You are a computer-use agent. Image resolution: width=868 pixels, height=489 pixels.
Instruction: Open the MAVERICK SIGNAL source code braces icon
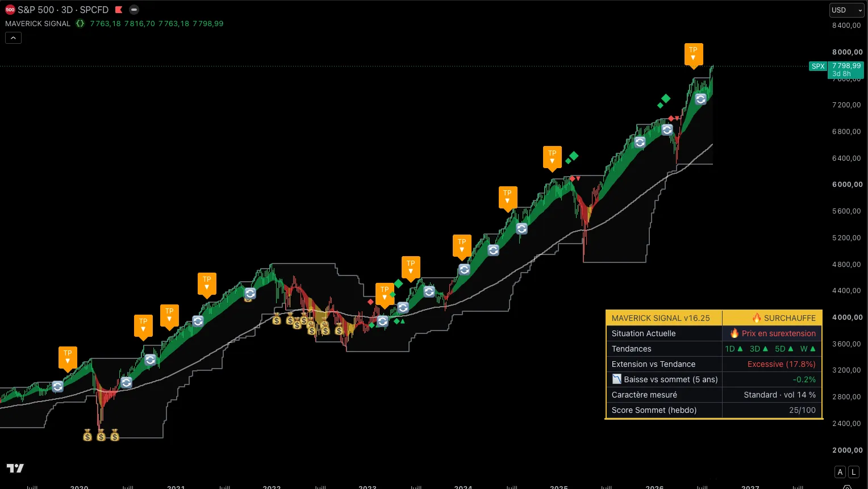(x=80, y=23)
